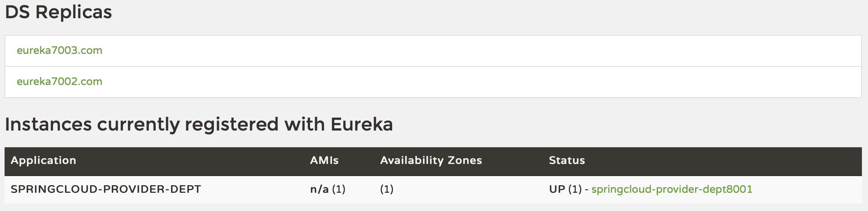The width and height of the screenshot is (868, 211).
Task: Click the Availability Zones column header
Action: (431, 161)
